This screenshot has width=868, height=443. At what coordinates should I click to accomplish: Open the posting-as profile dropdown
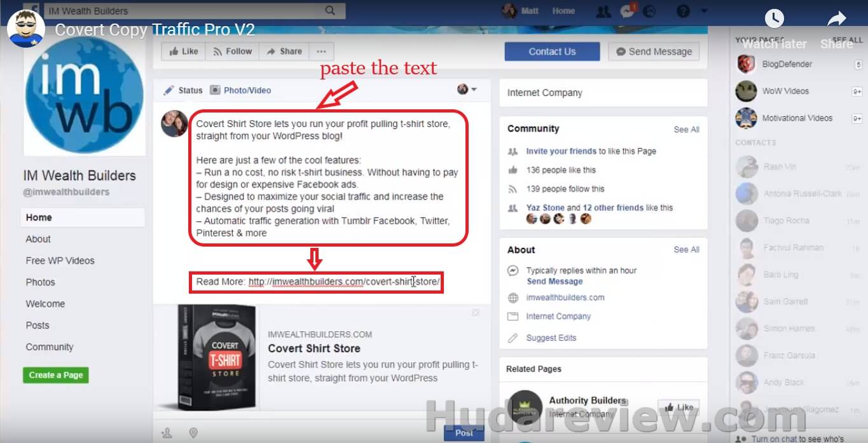pyautogui.click(x=467, y=90)
